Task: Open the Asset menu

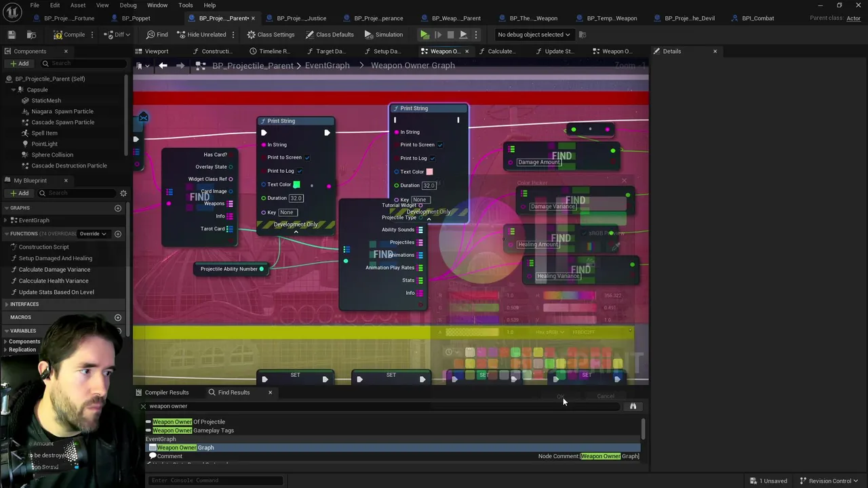Action: (x=78, y=5)
